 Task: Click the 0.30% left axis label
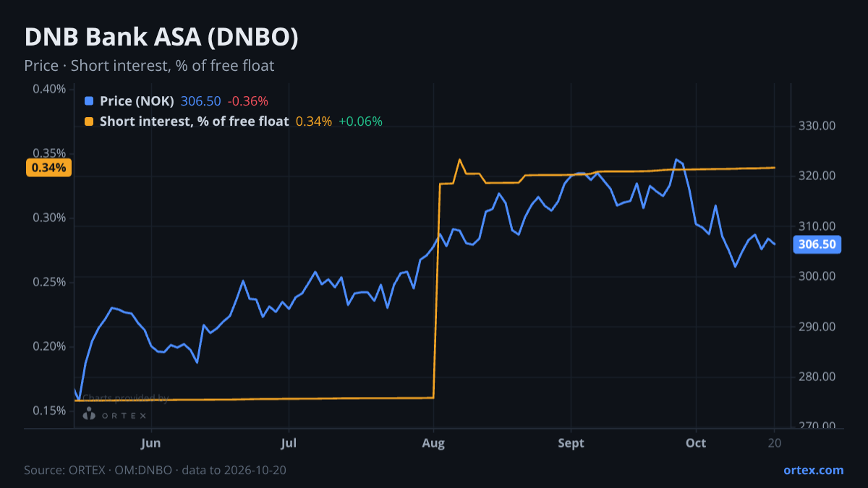(x=49, y=218)
